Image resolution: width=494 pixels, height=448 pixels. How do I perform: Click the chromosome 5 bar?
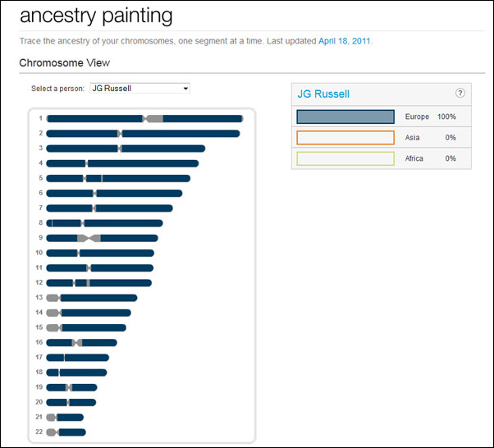click(x=118, y=178)
